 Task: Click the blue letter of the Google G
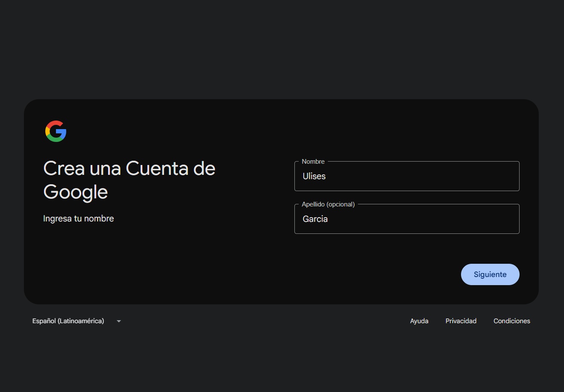coord(62,131)
